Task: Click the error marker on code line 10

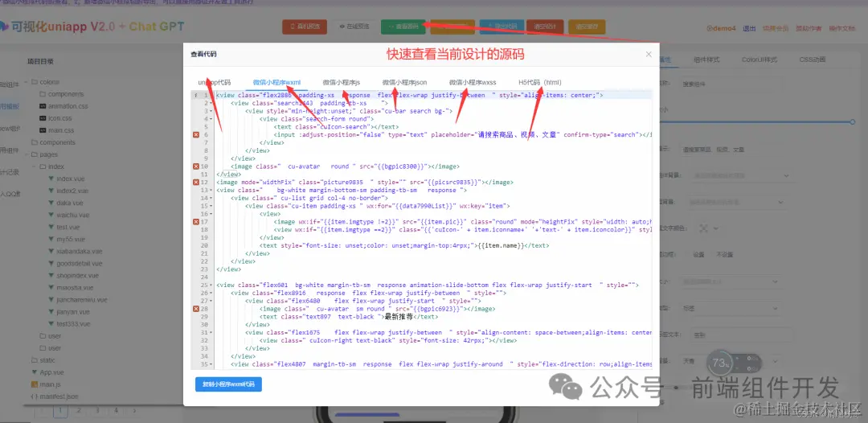Action: click(196, 166)
